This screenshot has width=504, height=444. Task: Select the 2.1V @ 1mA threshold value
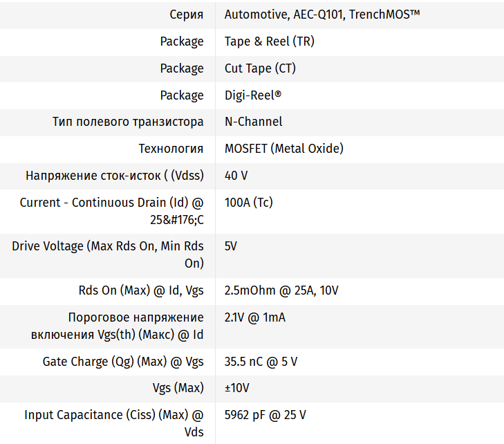click(x=254, y=317)
